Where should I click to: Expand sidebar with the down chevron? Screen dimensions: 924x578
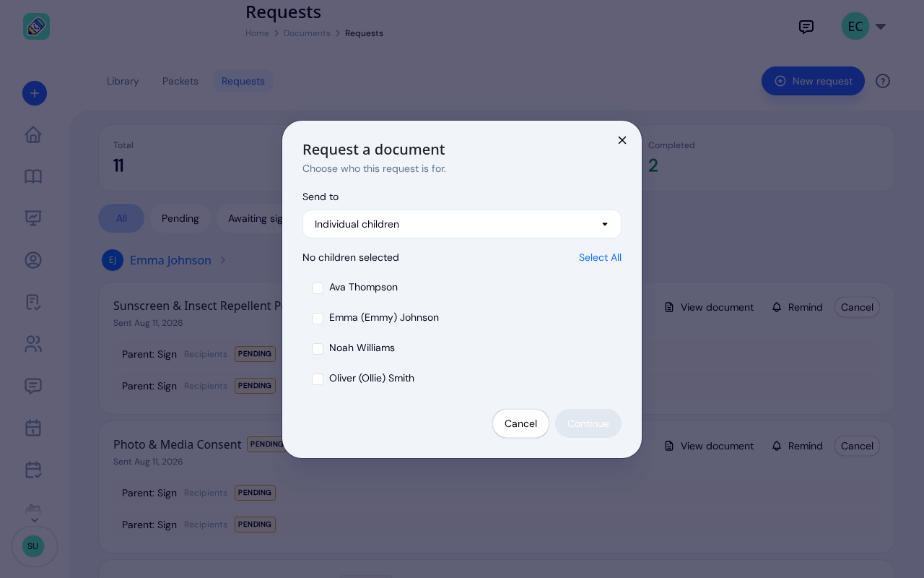pyautogui.click(x=34, y=519)
